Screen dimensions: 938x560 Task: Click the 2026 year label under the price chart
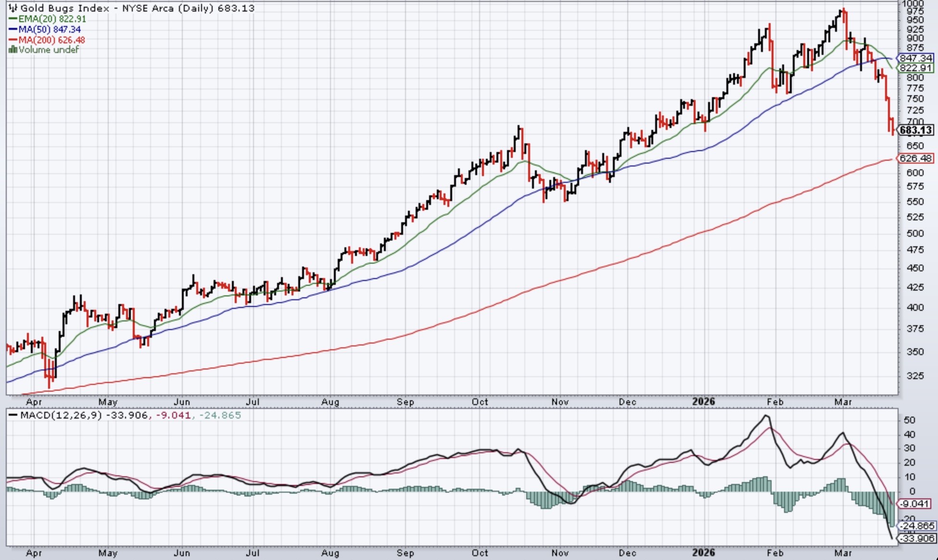pos(703,402)
